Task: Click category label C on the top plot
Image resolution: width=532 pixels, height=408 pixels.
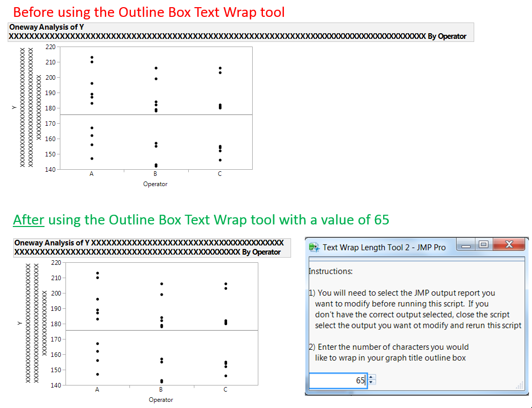Action: pos(219,173)
